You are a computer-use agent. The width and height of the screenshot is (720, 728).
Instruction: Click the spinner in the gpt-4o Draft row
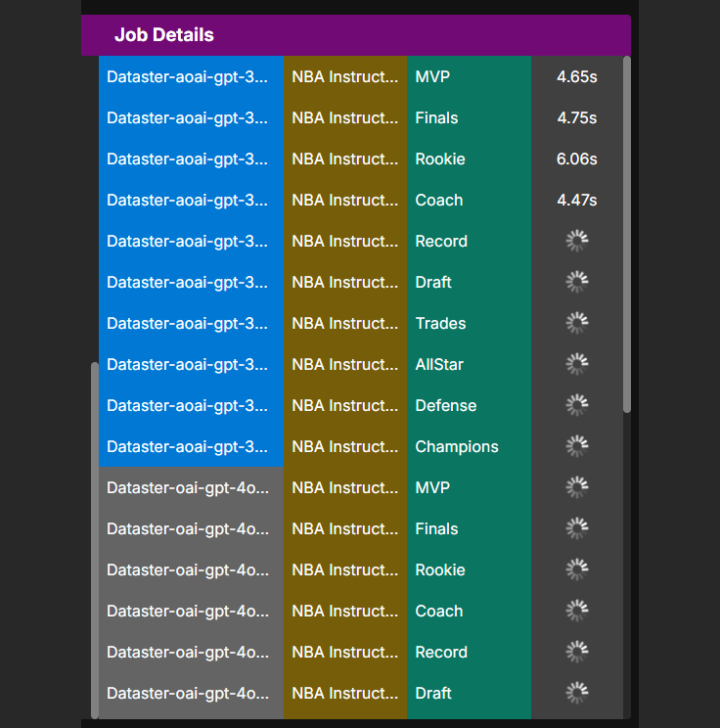point(577,693)
